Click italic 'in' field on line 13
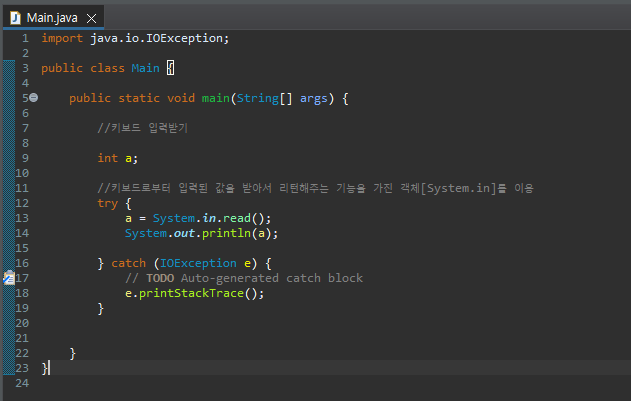The image size is (631, 401). click(209, 218)
